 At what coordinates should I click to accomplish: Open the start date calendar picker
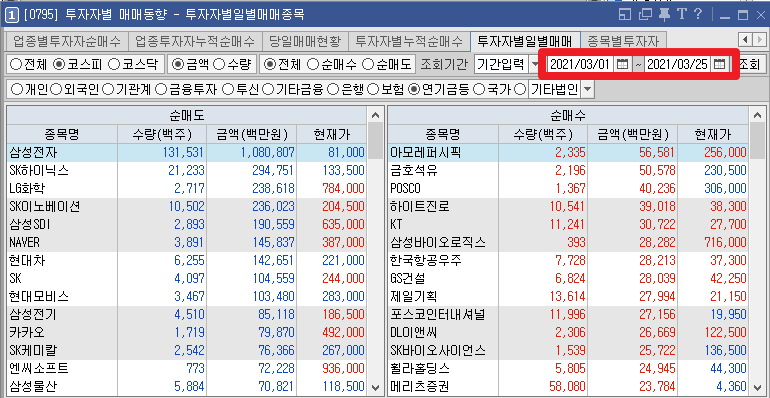(623, 64)
